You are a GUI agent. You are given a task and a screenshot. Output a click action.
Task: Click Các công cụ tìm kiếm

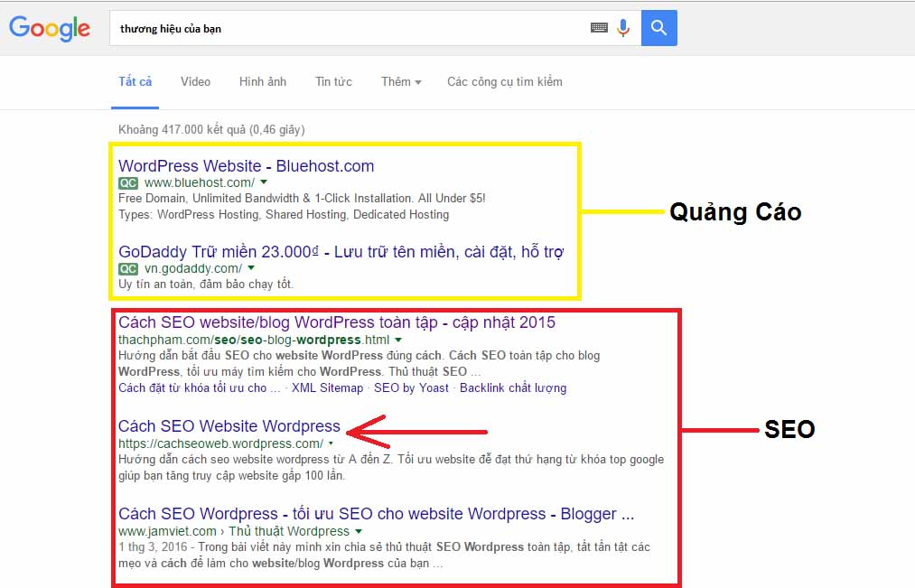click(x=503, y=81)
